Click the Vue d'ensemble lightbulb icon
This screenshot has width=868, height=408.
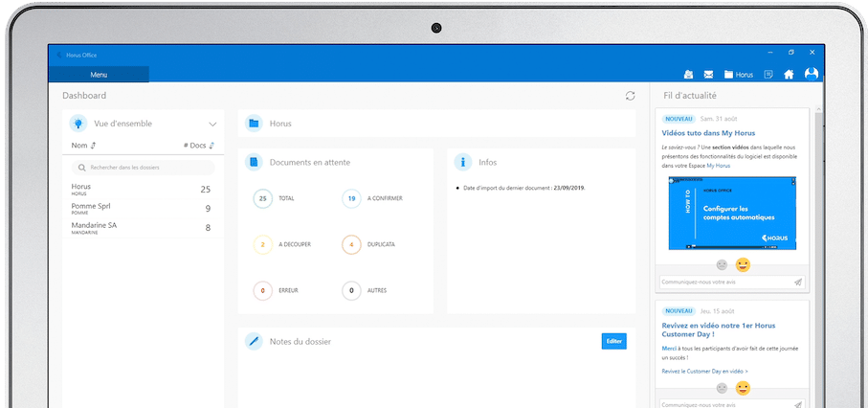[78, 123]
